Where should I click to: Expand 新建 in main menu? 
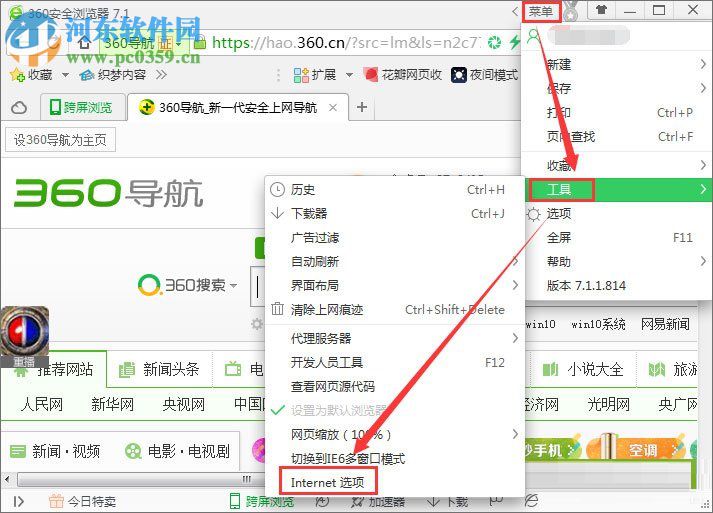619,64
